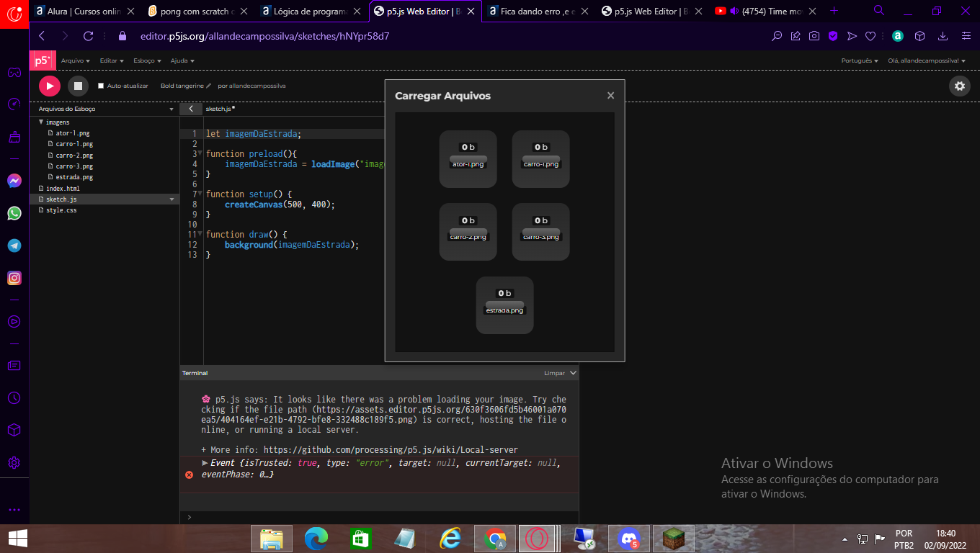The width and height of the screenshot is (980, 553).
Task: Select estrada.png in sidebar
Action: [x=74, y=177]
